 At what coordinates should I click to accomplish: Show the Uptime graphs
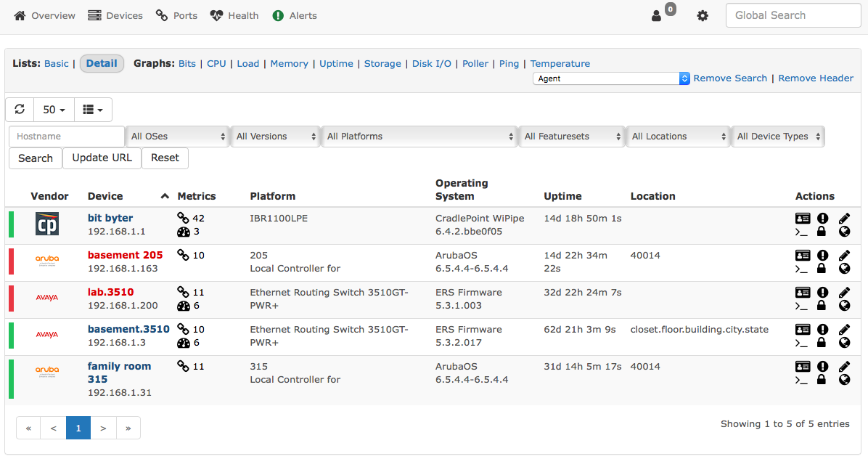(x=336, y=64)
